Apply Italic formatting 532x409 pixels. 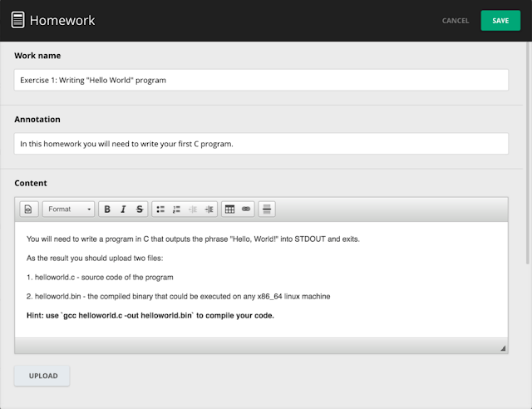(123, 209)
